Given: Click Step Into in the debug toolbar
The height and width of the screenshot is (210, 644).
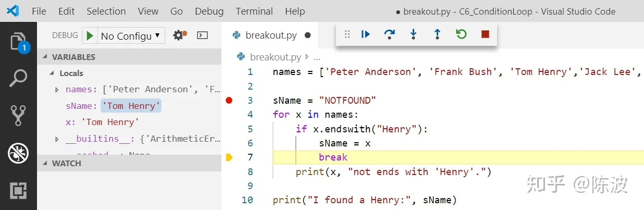Looking at the screenshot, I should 413,34.
